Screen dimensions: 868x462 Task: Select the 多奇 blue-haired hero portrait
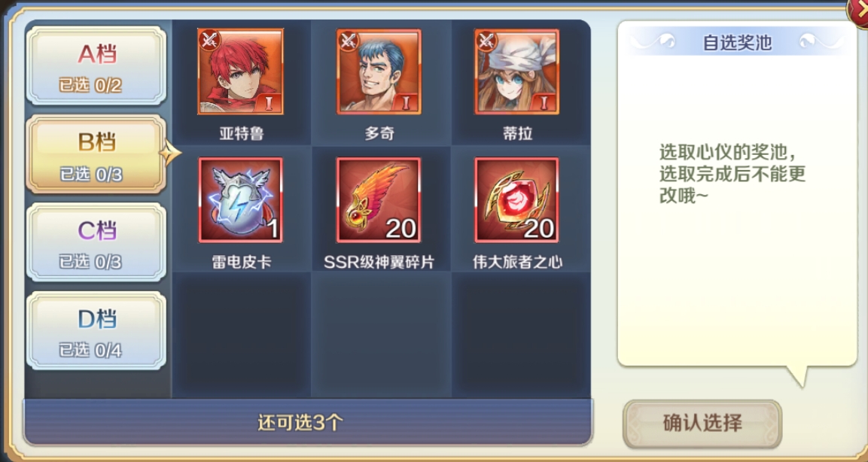pos(379,72)
